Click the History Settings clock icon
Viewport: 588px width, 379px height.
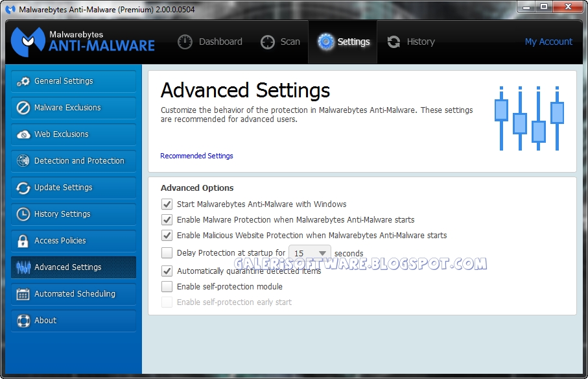tap(23, 214)
